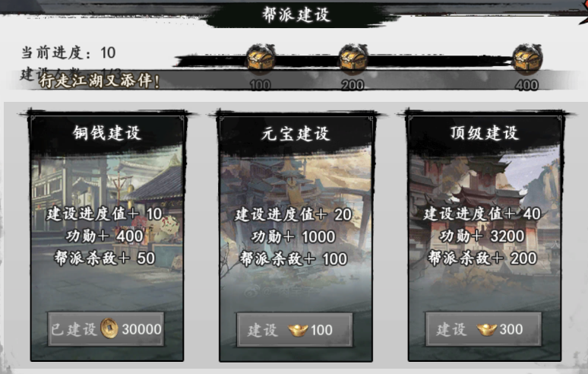Image resolution: width=588 pixels, height=374 pixels.
Task: Open the treasure chest at 400 progress
Action: (x=527, y=60)
